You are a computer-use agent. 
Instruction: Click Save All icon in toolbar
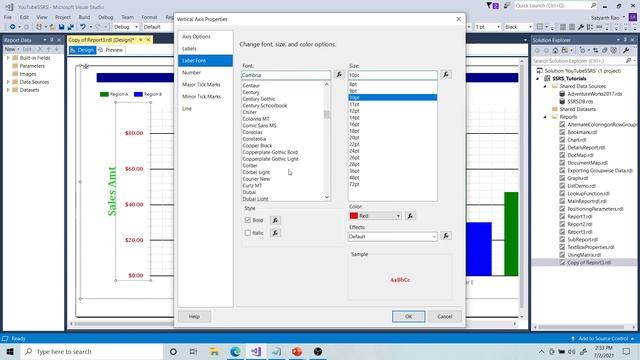click(x=70, y=27)
